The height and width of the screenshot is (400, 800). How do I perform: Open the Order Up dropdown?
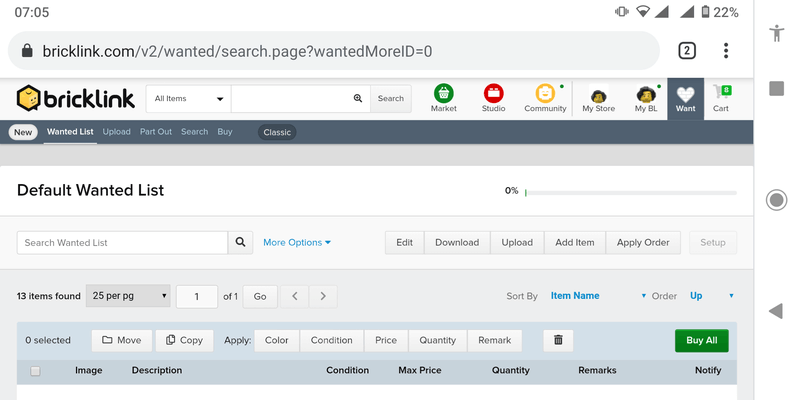click(x=712, y=295)
